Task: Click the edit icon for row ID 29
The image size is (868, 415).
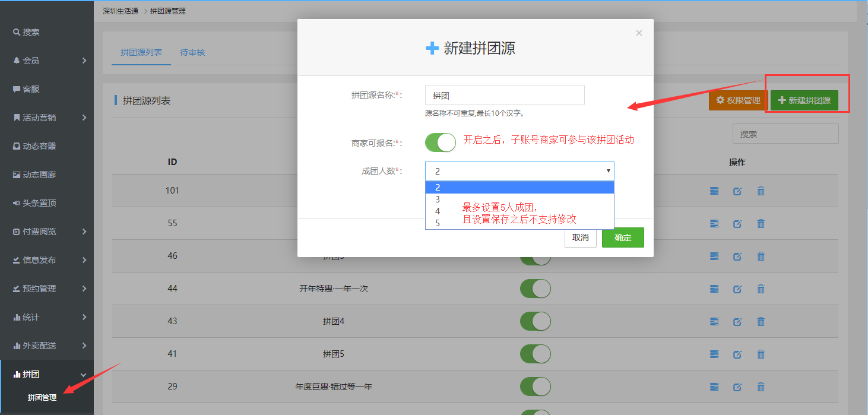Action: [x=737, y=387]
